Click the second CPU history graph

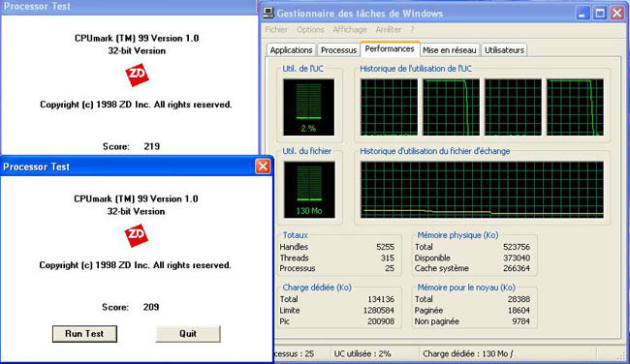tap(451, 107)
